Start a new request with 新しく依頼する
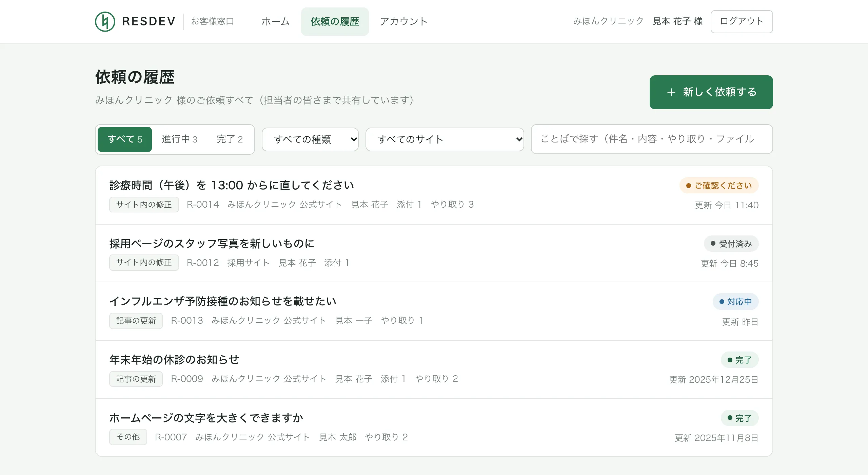 click(x=711, y=92)
